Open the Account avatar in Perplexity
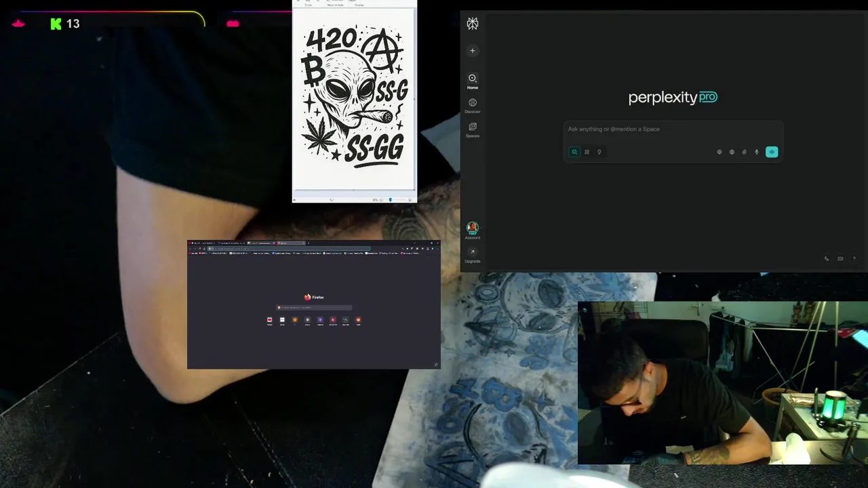 coord(473,228)
